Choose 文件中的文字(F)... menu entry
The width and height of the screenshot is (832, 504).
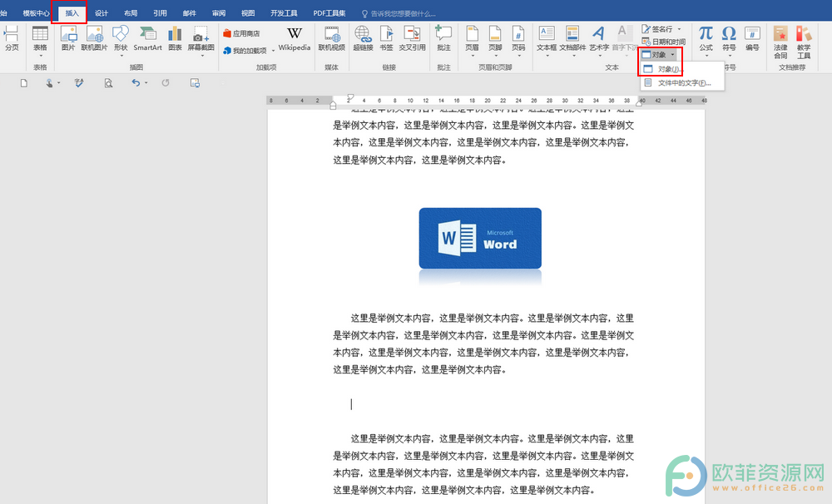coord(682,83)
